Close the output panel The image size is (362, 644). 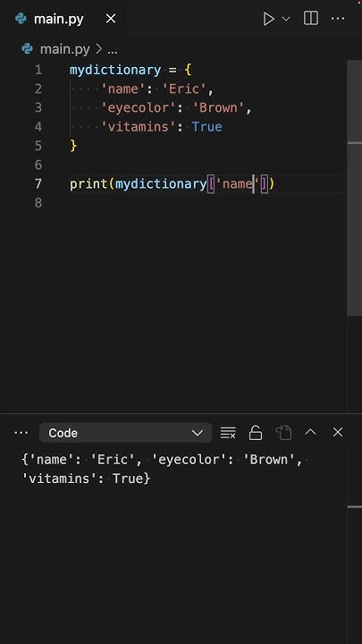tap(337, 432)
